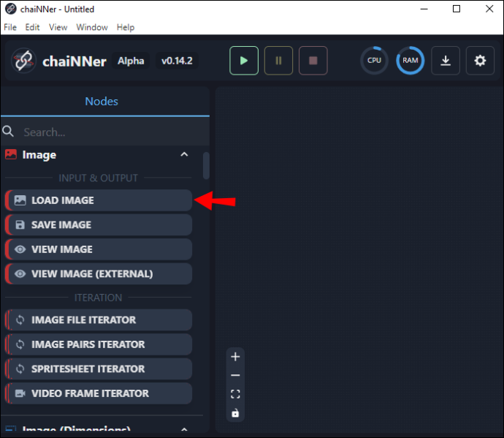Click the loop icon on Image File Iterator

(20, 320)
